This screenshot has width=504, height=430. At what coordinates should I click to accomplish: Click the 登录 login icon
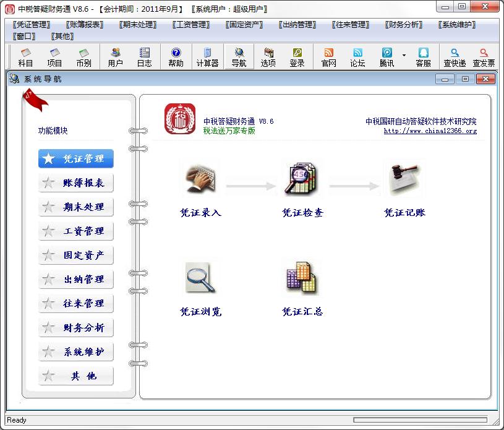(297, 58)
